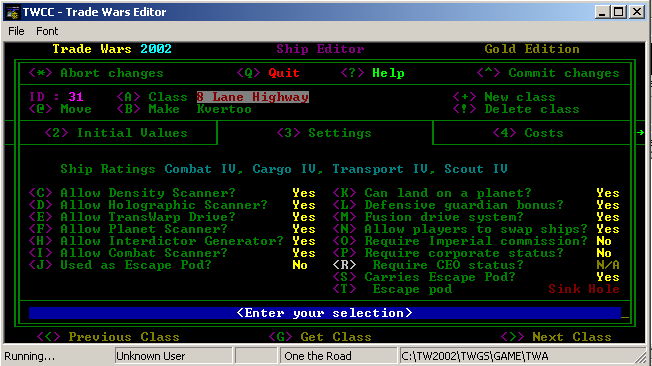Viewport: 652px width, 366px height.
Task: Click Get Class option
Action: pyautogui.click(x=320, y=337)
